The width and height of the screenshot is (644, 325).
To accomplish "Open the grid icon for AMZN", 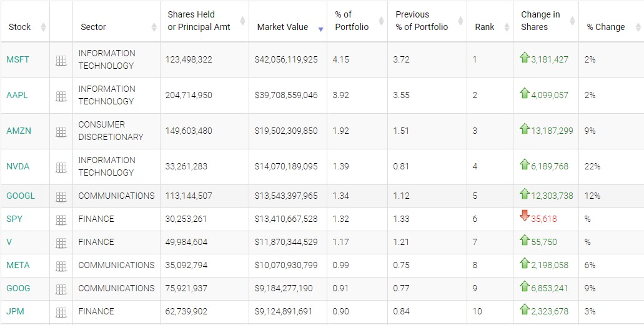I will click(61, 132).
